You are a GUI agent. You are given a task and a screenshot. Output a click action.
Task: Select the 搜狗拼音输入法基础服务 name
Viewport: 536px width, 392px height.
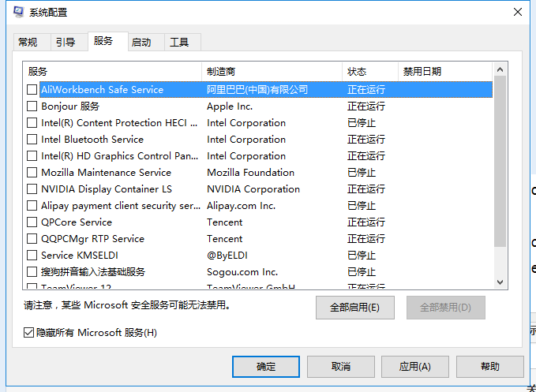pyautogui.click(x=93, y=272)
